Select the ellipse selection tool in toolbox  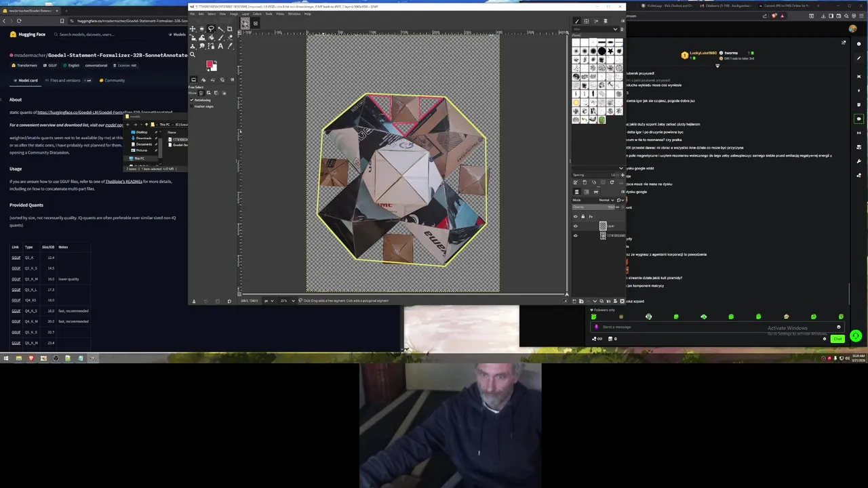tap(201, 29)
